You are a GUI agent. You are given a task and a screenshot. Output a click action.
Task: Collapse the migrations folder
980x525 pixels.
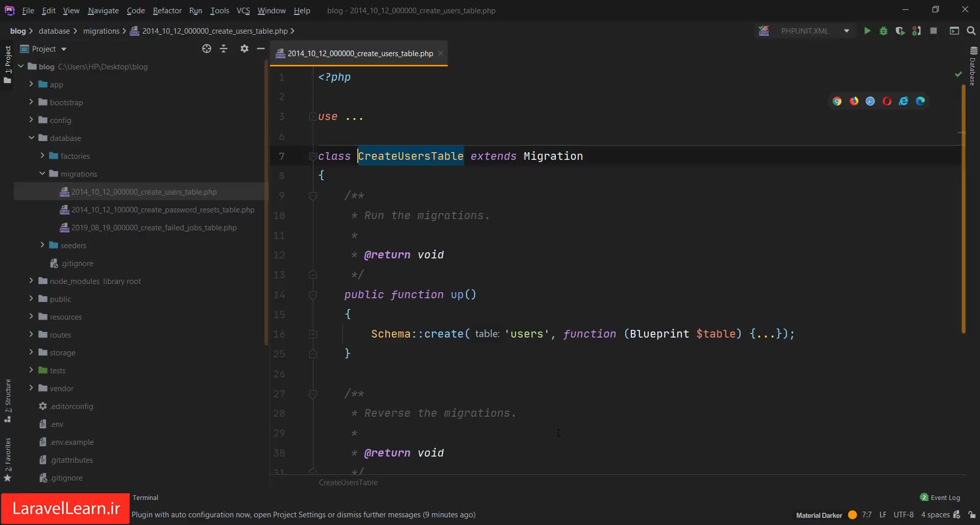(42, 174)
